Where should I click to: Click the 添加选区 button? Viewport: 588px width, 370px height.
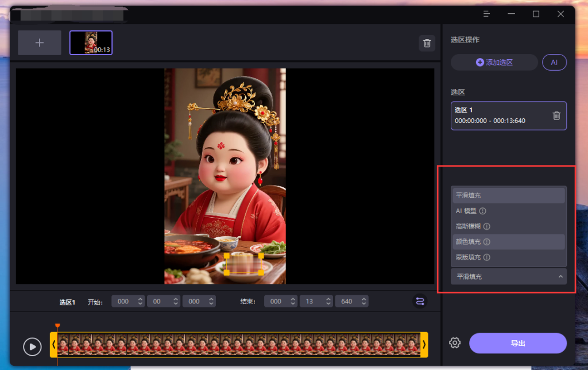pyautogui.click(x=494, y=62)
